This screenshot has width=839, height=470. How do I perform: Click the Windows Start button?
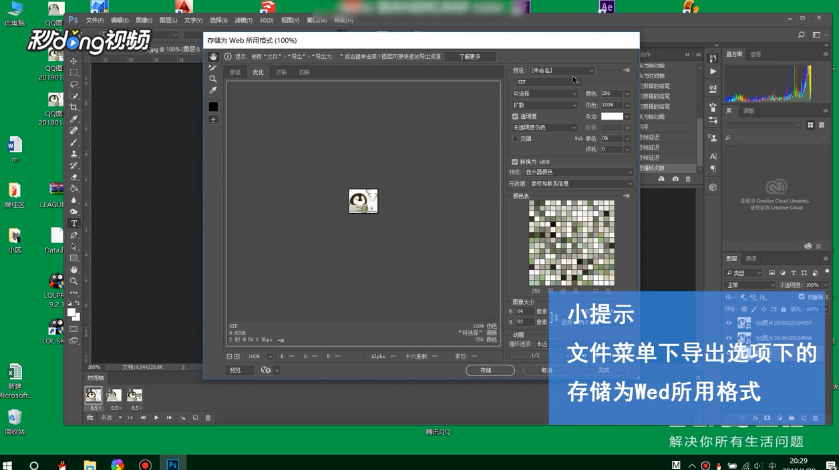[x=7, y=465]
